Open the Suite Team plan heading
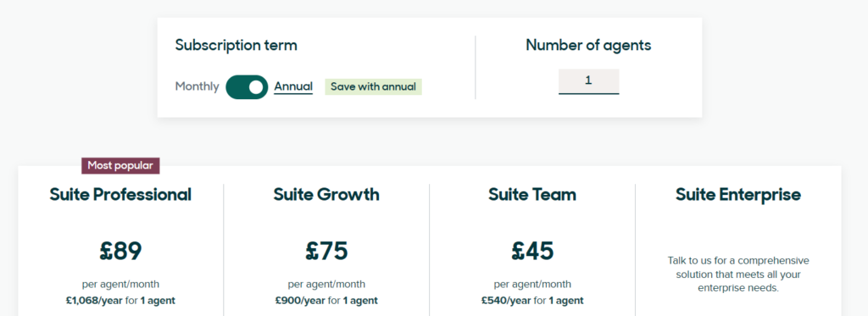868x316 pixels. click(x=532, y=195)
